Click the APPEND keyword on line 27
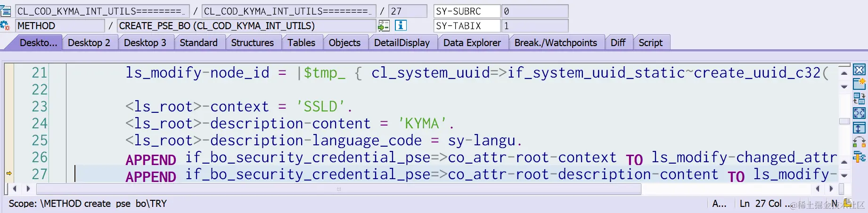This screenshot has height=213, width=868. click(151, 177)
